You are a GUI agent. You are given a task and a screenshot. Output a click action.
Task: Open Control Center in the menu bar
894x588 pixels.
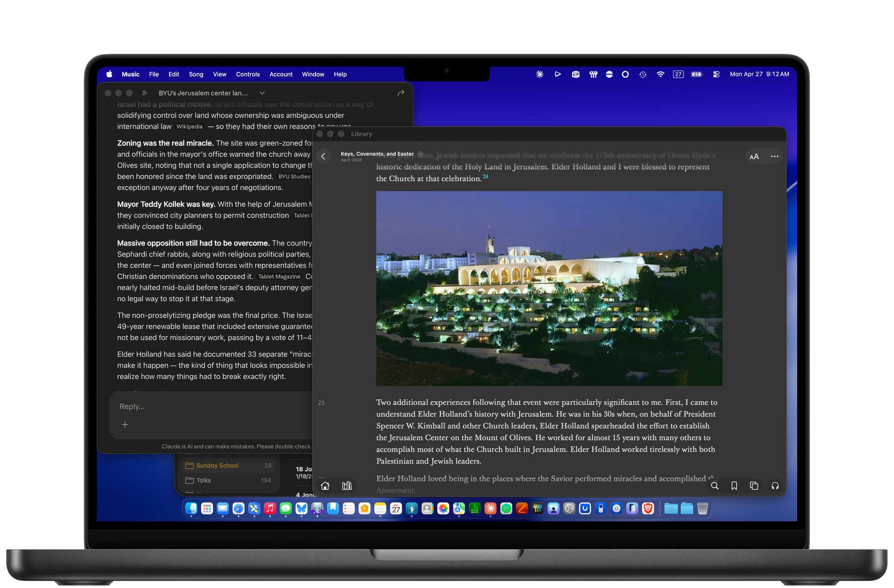[x=716, y=74]
